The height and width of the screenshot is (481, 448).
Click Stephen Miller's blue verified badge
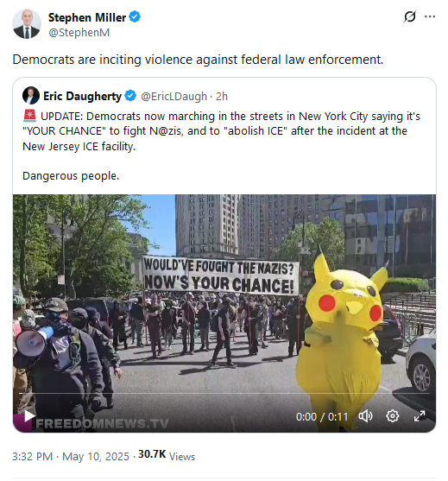click(x=135, y=16)
